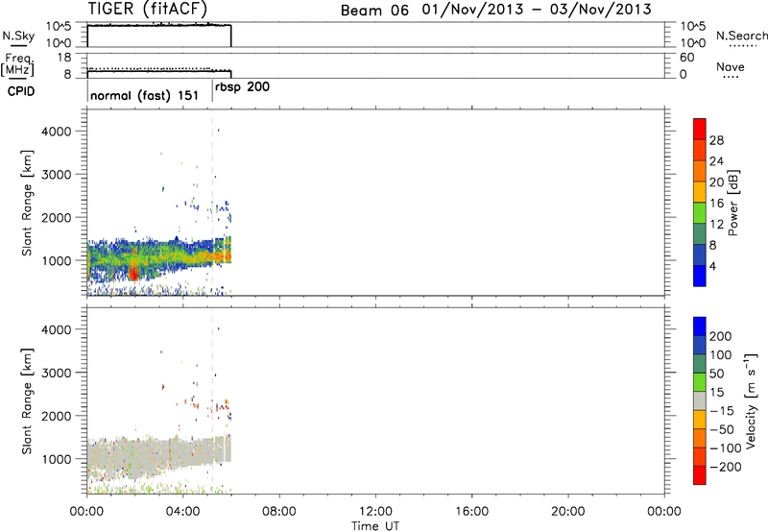Viewport: 768px width, 532px height.
Task: Click the 12:00 time axis label
Action: (x=375, y=512)
